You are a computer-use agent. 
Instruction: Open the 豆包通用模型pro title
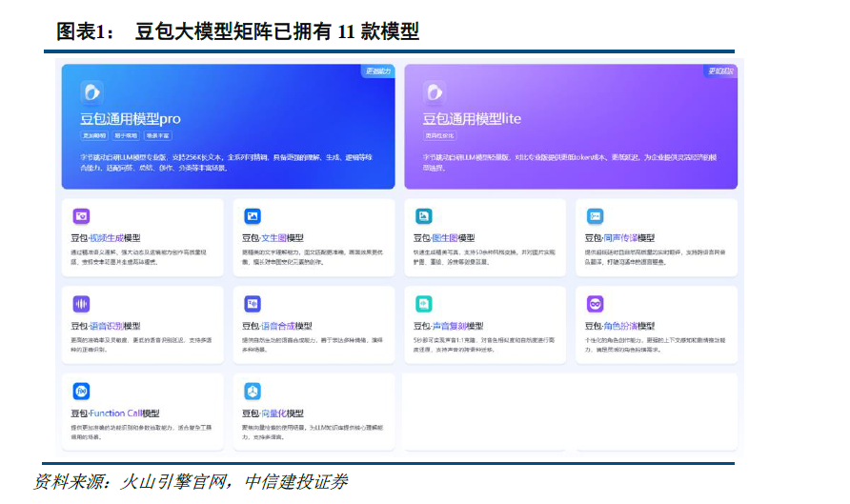pyautogui.click(x=131, y=119)
